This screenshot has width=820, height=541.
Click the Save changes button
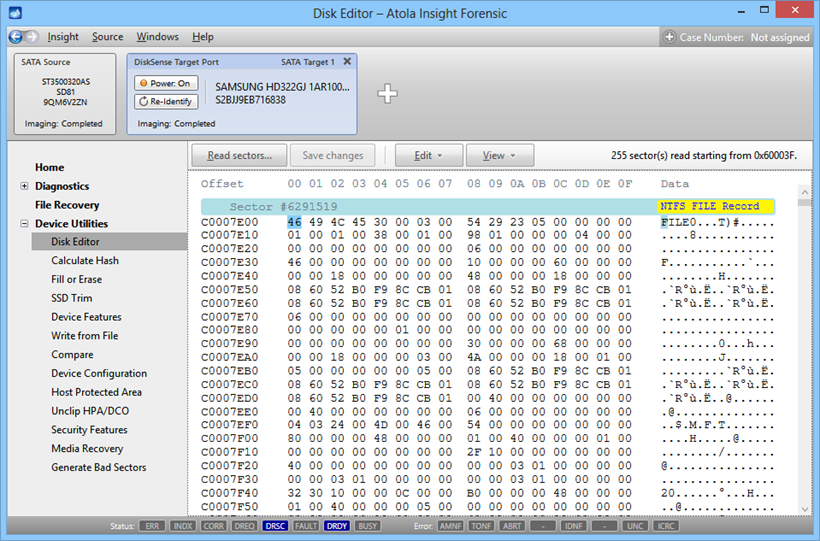(x=333, y=155)
